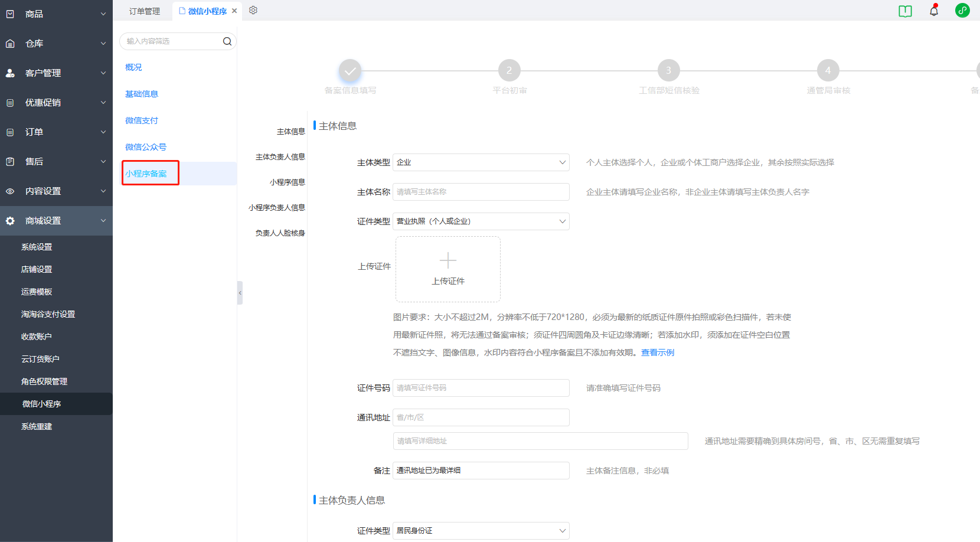
Task: Open 收款账户 submenu item
Action: 37,337
